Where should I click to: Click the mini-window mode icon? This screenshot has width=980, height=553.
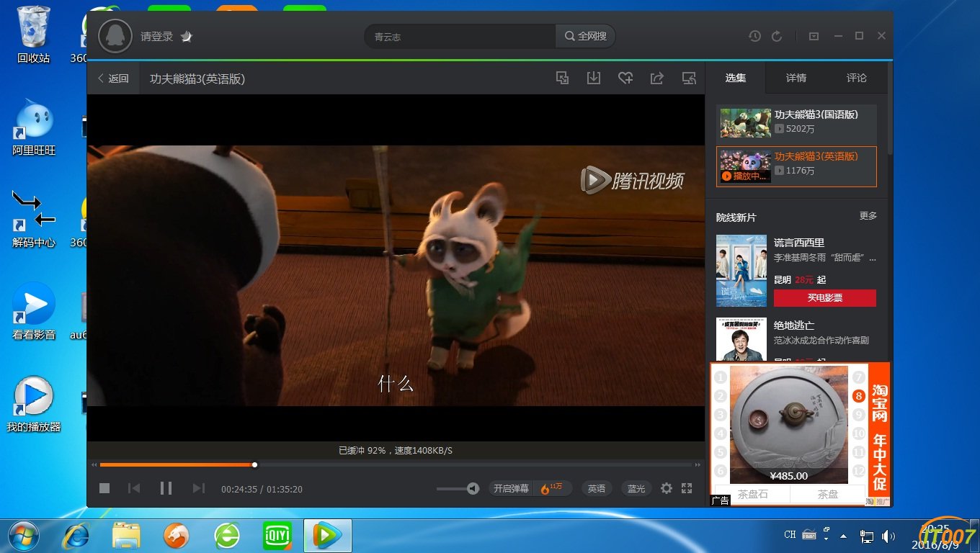point(563,78)
